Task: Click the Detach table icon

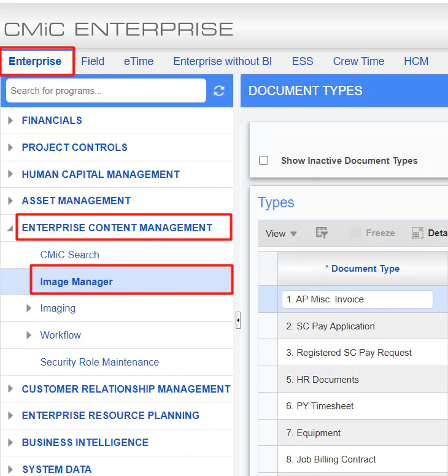Action: pos(417,233)
